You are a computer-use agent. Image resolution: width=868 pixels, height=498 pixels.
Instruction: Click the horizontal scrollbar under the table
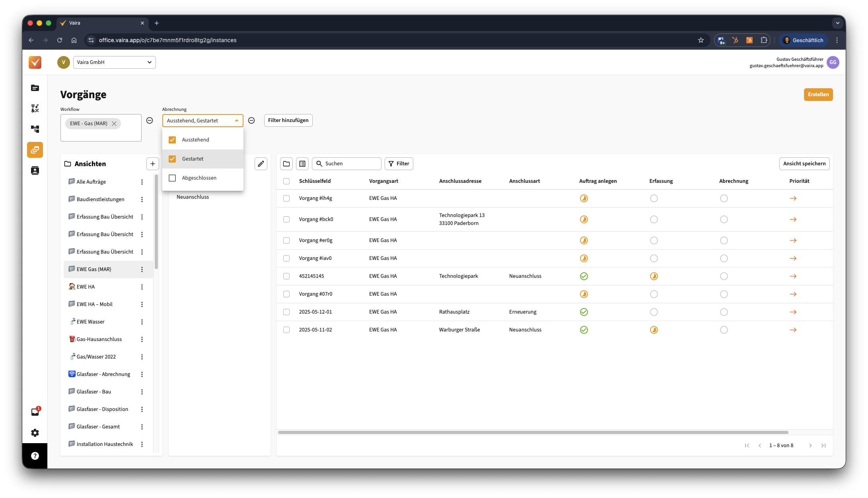[x=533, y=432]
